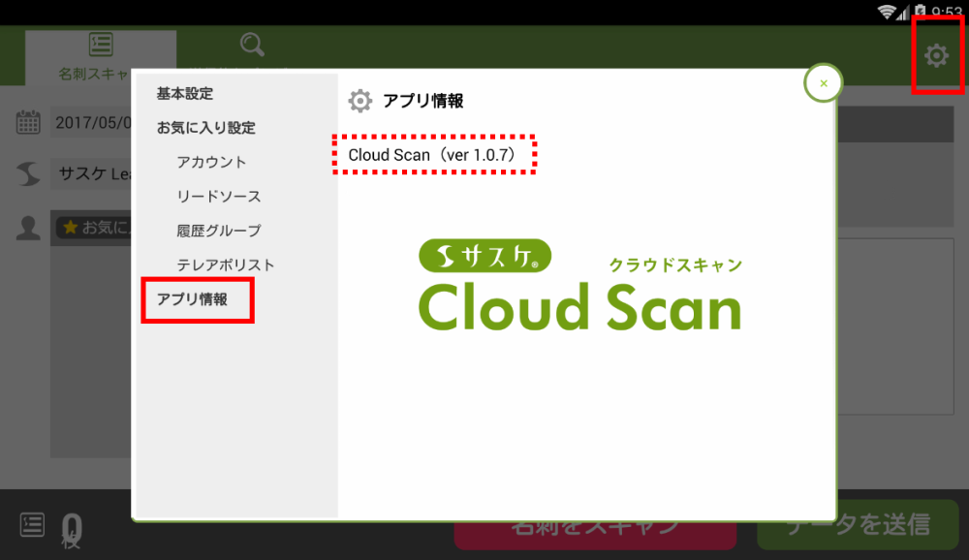Click the gear icon beside アプリ情報 heading
Viewport: 969px width, 560px height.
click(x=359, y=101)
